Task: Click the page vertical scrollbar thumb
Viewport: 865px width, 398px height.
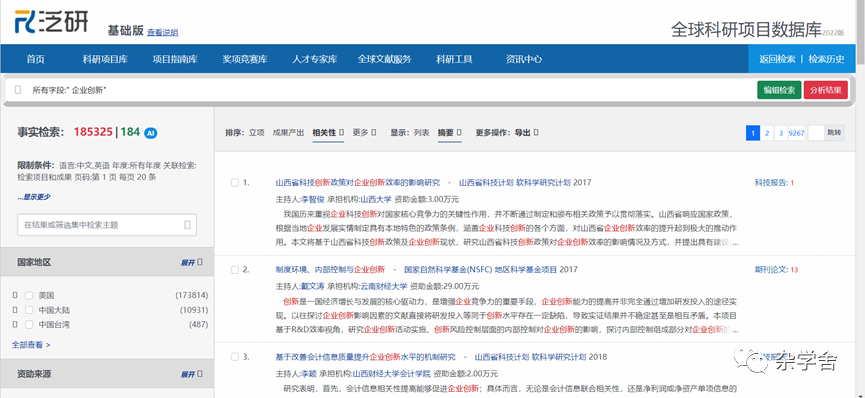Action: tap(860, 33)
